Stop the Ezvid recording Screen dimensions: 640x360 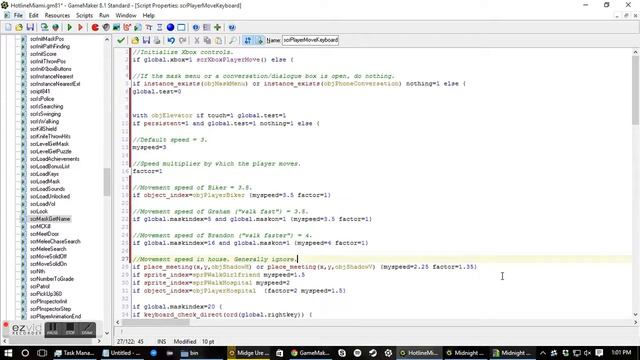tap(70, 329)
